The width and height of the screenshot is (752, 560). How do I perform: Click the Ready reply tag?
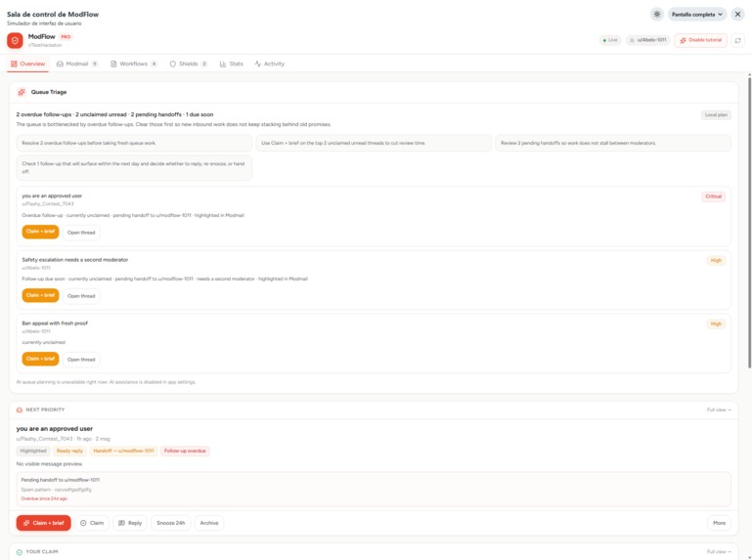[69, 451]
